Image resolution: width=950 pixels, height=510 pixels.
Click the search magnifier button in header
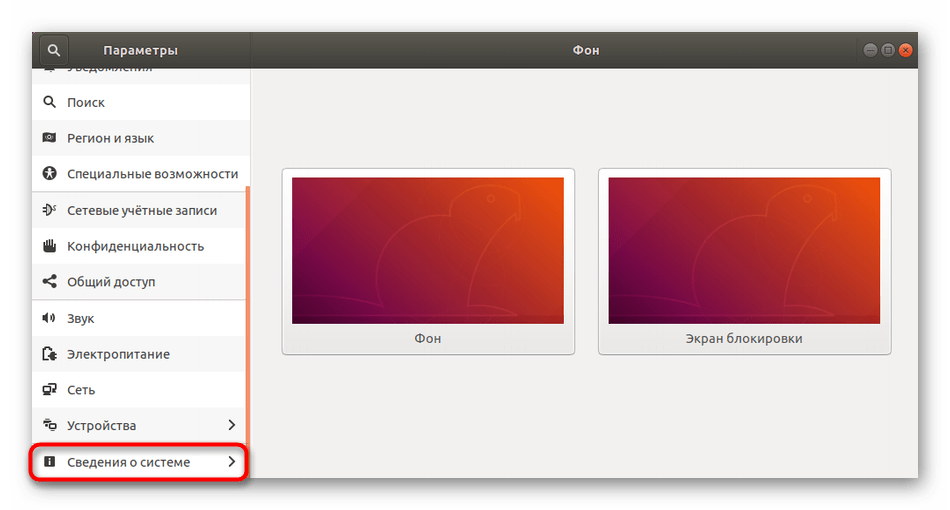(53, 49)
